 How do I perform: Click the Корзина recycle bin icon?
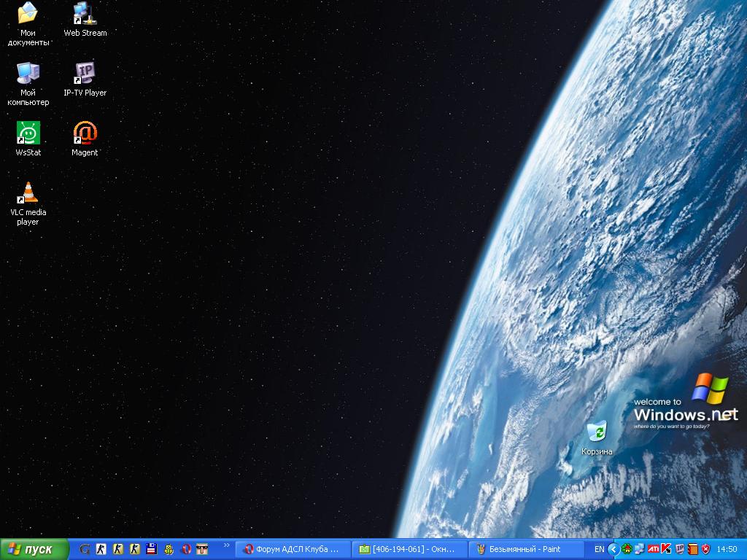pos(597,432)
